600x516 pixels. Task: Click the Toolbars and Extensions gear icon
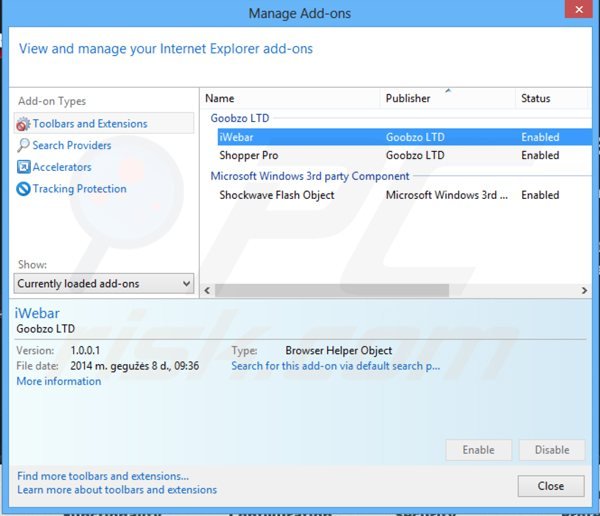click(x=24, y=124)
